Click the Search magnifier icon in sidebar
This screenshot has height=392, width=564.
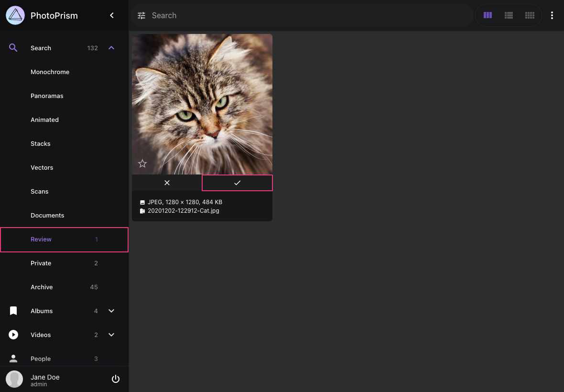(x=13, y=48)
